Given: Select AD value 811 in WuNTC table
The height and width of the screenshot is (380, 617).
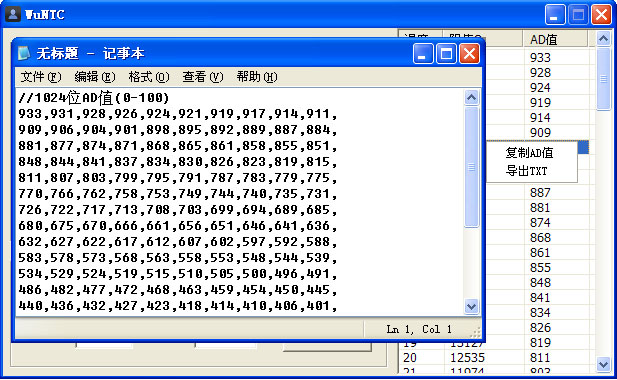Looking at the screenshot, I should point(540,358).
